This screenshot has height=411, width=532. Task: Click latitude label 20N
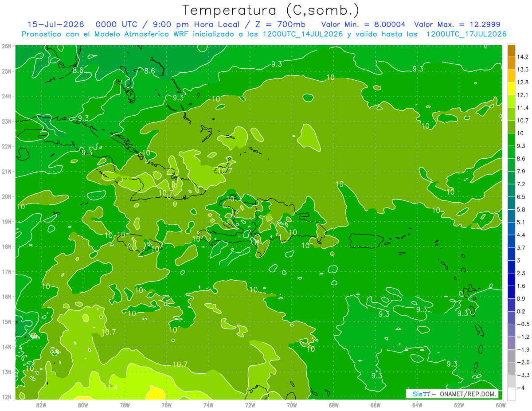click(7, 196)
